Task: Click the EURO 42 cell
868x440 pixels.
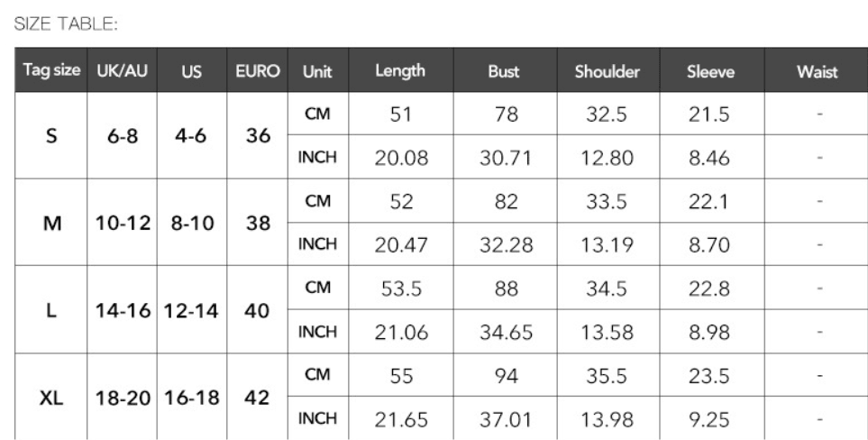Action: [x=258, y=398]
